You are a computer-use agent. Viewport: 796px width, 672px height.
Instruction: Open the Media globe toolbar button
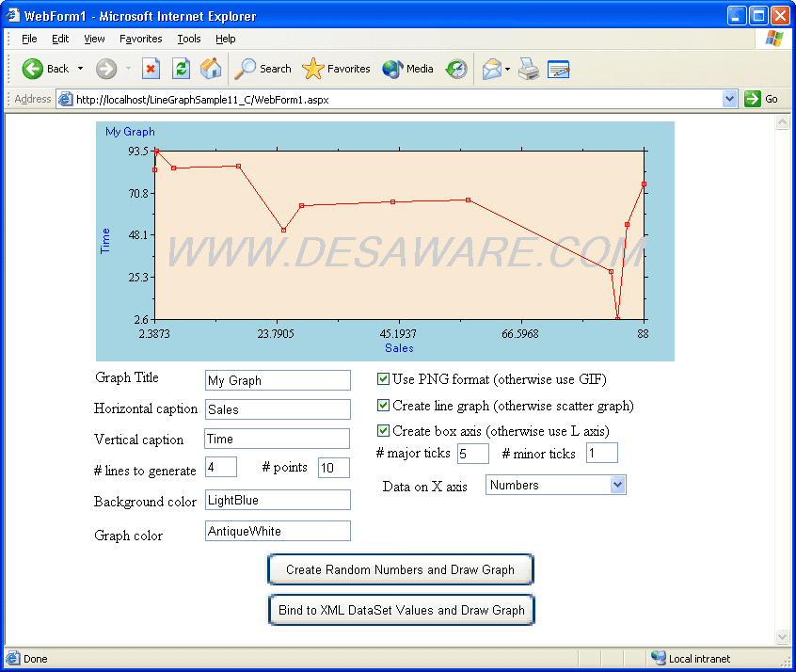407,69
